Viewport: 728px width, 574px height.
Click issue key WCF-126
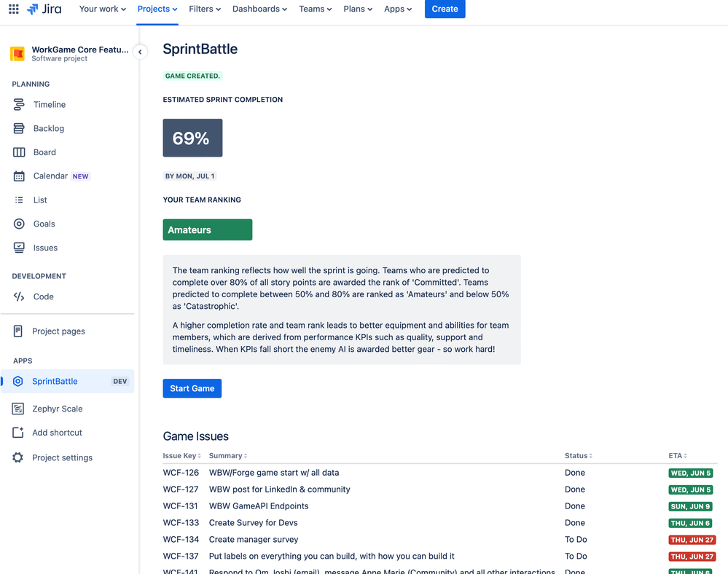tap(181, 472)
